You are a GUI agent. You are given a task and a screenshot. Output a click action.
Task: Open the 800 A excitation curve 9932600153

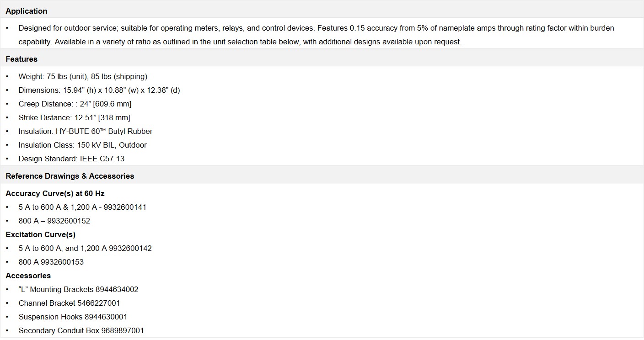[62, 262]
